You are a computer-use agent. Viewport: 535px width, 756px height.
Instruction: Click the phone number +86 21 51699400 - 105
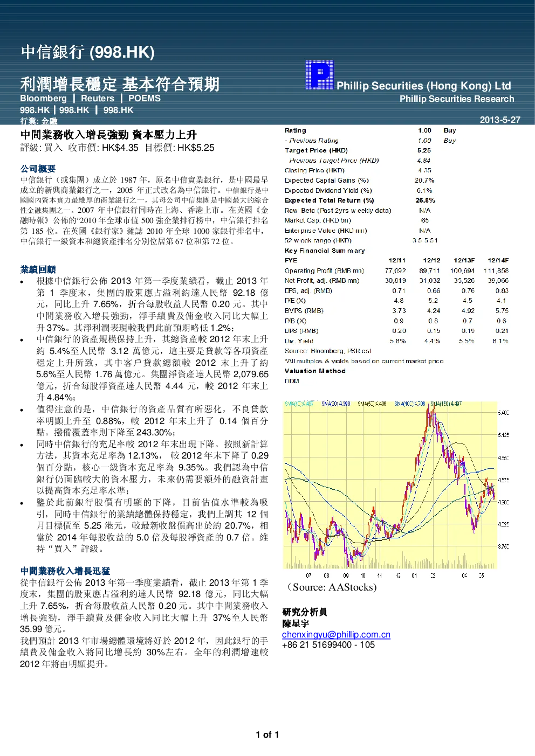point(328,645)
